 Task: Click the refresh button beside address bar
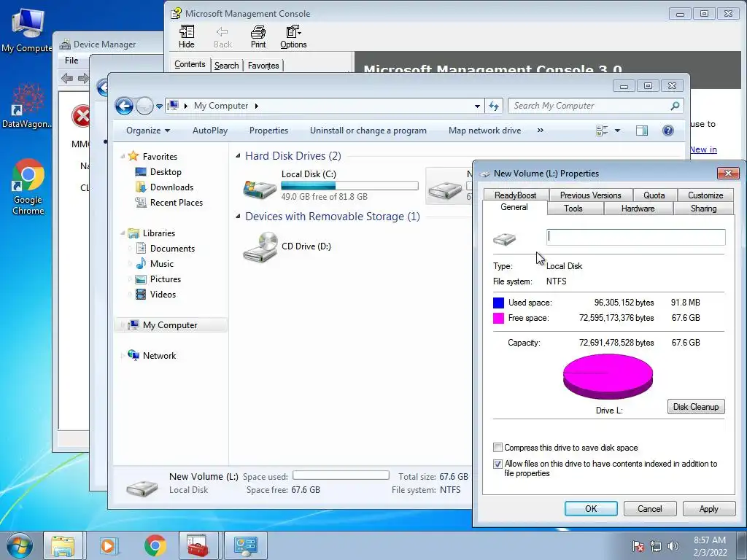tap(494, 106)
